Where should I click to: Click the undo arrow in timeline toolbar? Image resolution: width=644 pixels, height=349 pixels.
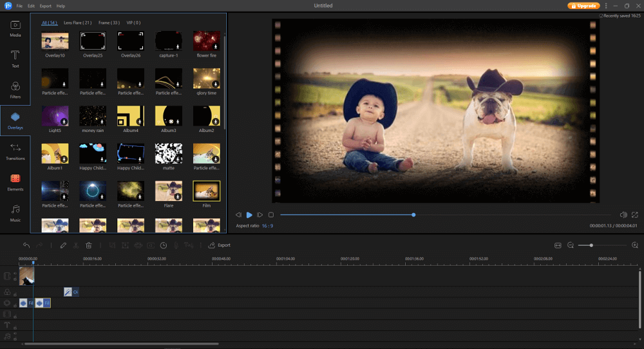(26, 245)
